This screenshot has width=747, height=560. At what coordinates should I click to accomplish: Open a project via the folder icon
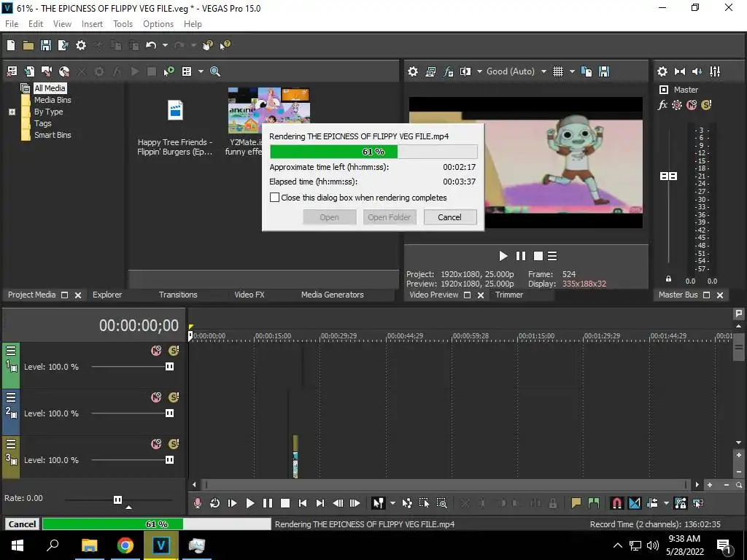pyautogui.click(x=28, y=45)
